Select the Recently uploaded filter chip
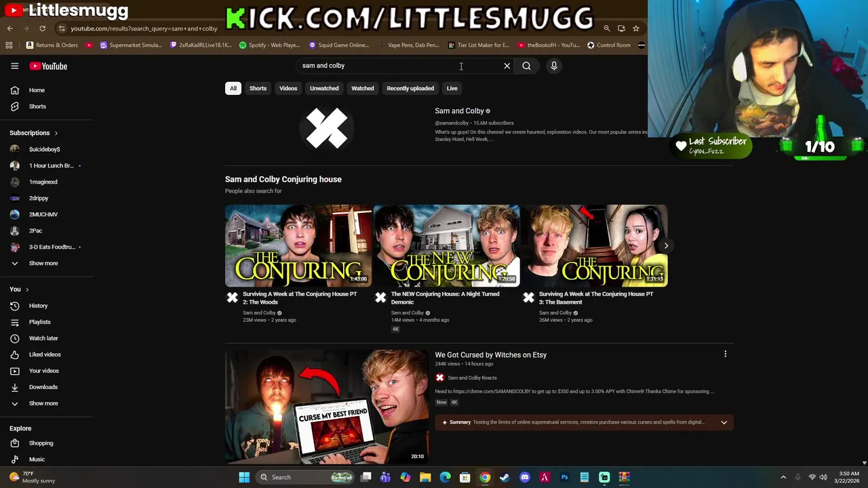 [410, 88]
